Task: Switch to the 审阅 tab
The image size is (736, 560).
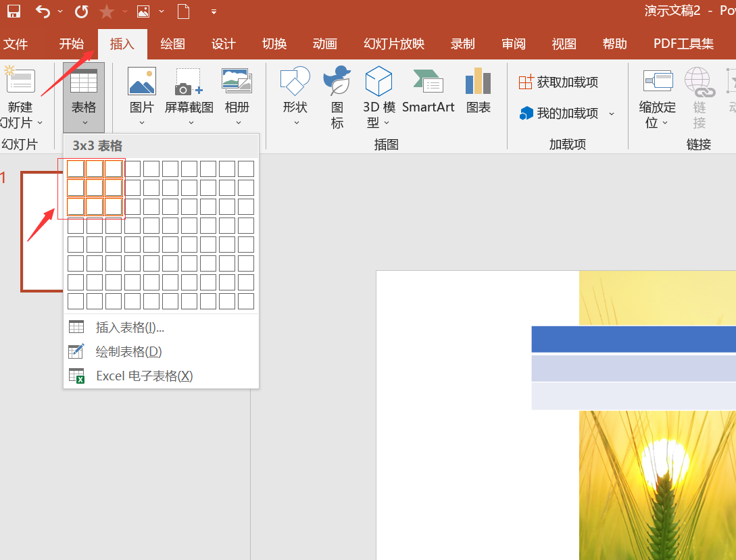Action: tap(514, 44)
